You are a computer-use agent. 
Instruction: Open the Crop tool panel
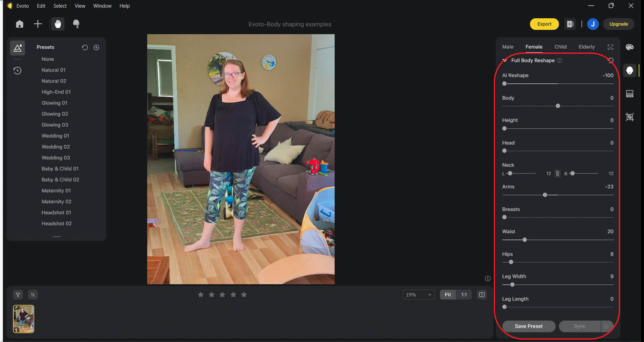(x=630, y=117)
